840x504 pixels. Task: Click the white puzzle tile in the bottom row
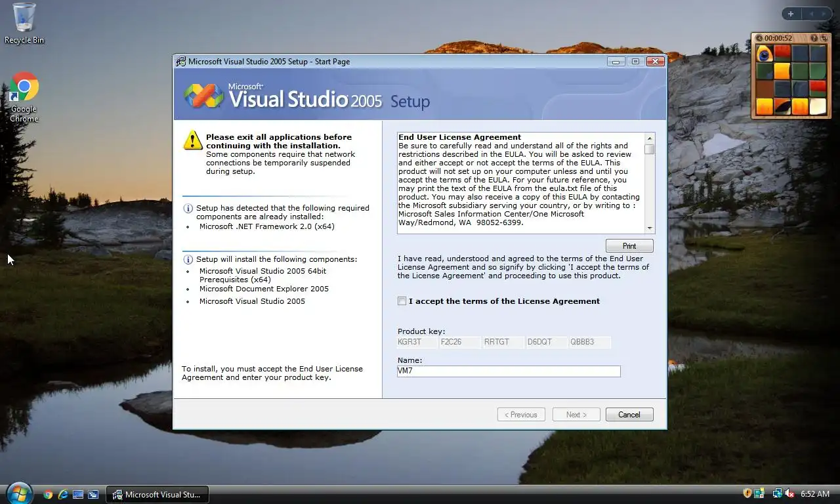click(x=818, y=106)
